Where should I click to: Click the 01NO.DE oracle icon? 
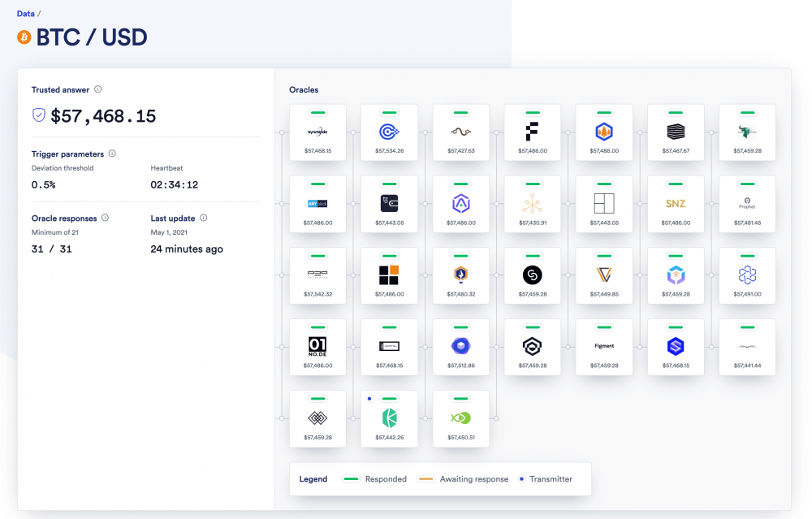pyautogui.click(x=318, y=345)
